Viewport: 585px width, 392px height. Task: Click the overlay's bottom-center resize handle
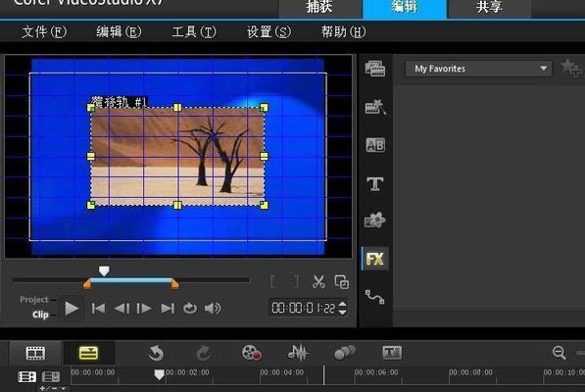pos(177,205)
